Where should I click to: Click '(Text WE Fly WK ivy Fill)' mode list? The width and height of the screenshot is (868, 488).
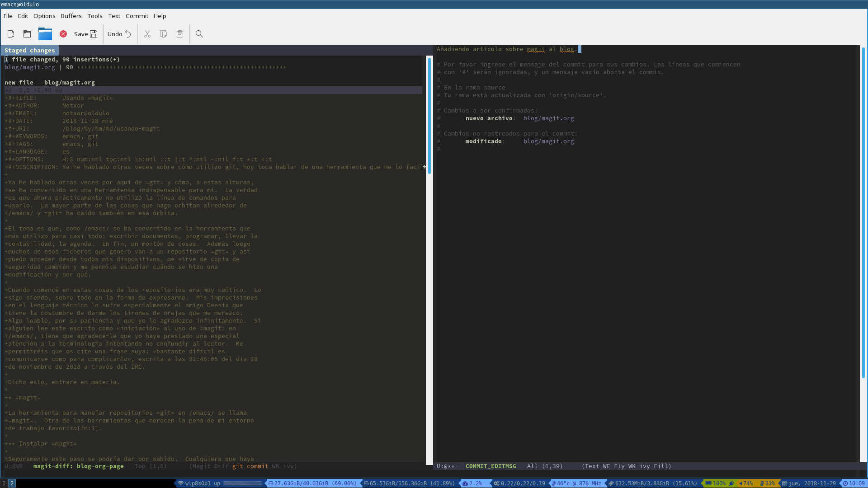tap(627, 466)
